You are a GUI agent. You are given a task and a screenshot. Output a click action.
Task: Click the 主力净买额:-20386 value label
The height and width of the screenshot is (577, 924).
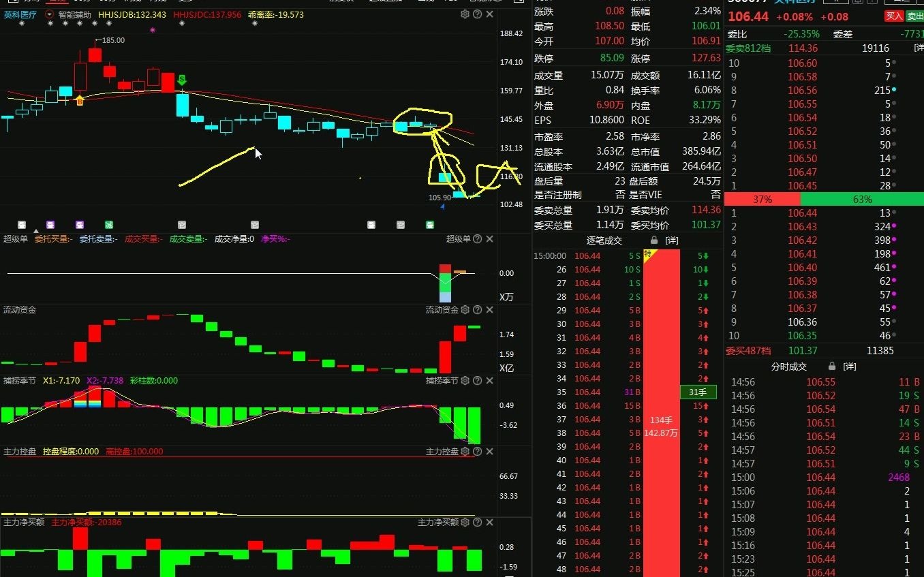87,523
